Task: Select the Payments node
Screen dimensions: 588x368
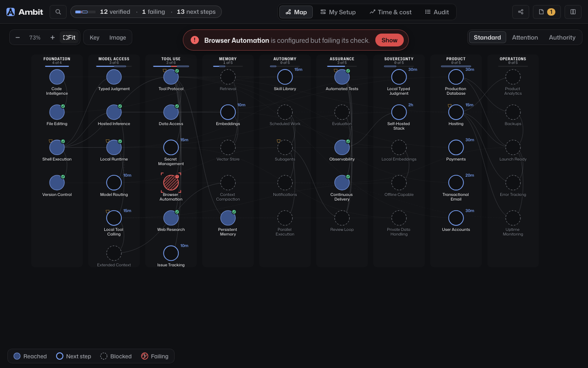Action: point(456,148)
